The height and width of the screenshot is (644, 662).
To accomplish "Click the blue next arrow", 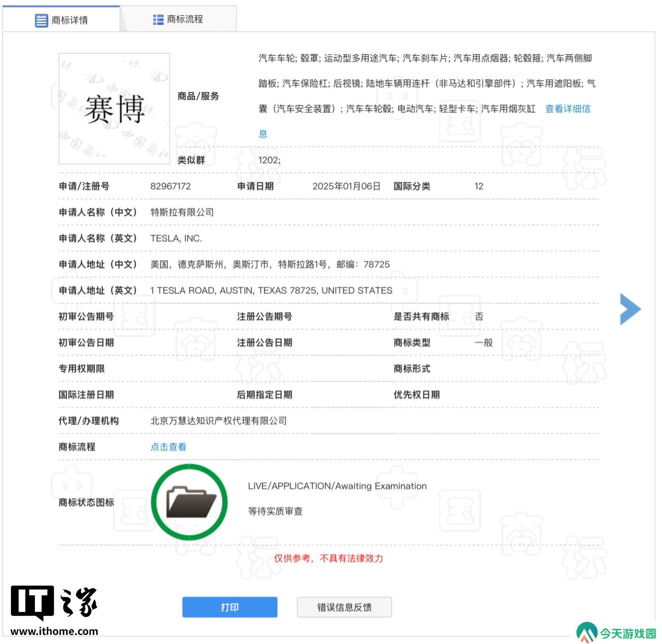I will pyautogui.click(x=630, y=309).
